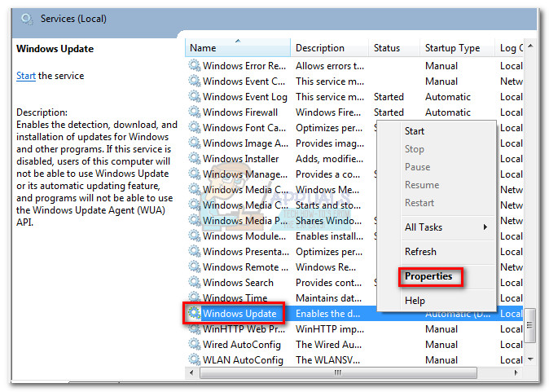This screenshot has height=392, width=549.
Task: Click Started status of Windows Firewall
Action: [389, 112]
